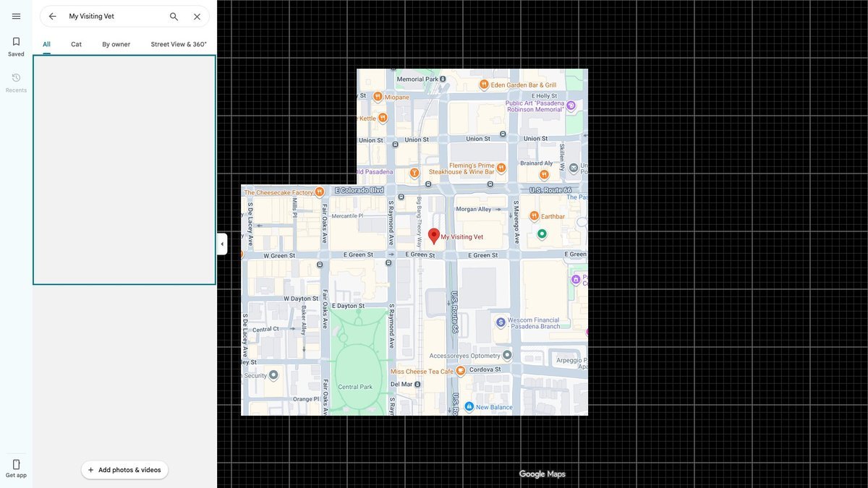Viewport: 868px width, 488px height.
Task: Click the Kettle restaurant marker
Action: point(383,117)
